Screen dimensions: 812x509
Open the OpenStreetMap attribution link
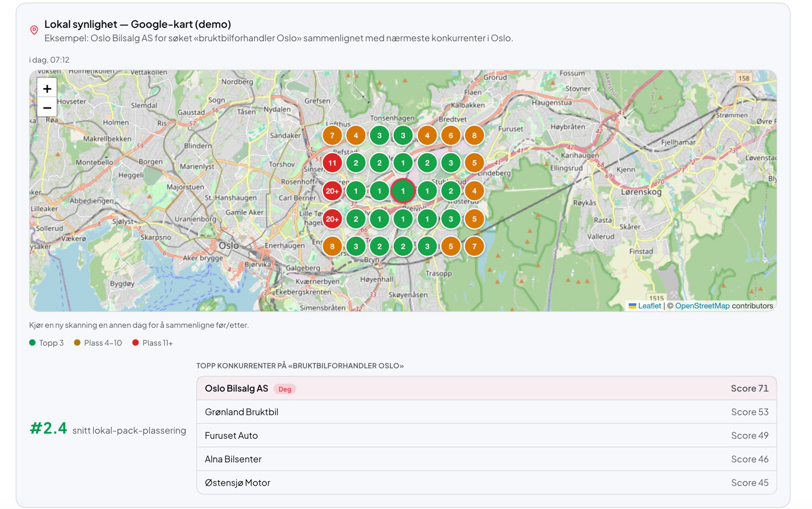702,306
